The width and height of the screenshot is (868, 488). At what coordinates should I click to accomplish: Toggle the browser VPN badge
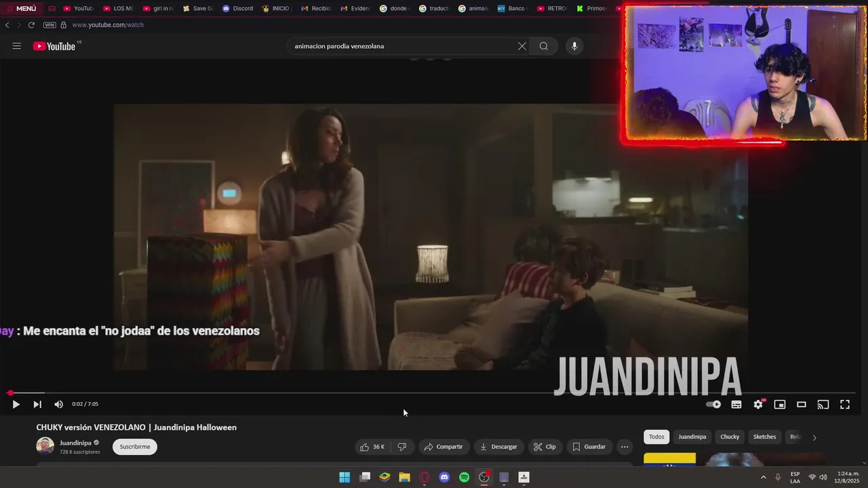50,25
